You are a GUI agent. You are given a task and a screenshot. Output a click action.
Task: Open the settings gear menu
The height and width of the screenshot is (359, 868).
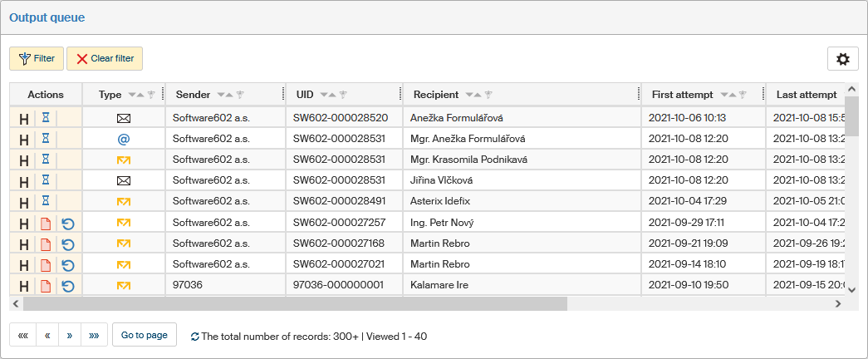click(842, 59)
